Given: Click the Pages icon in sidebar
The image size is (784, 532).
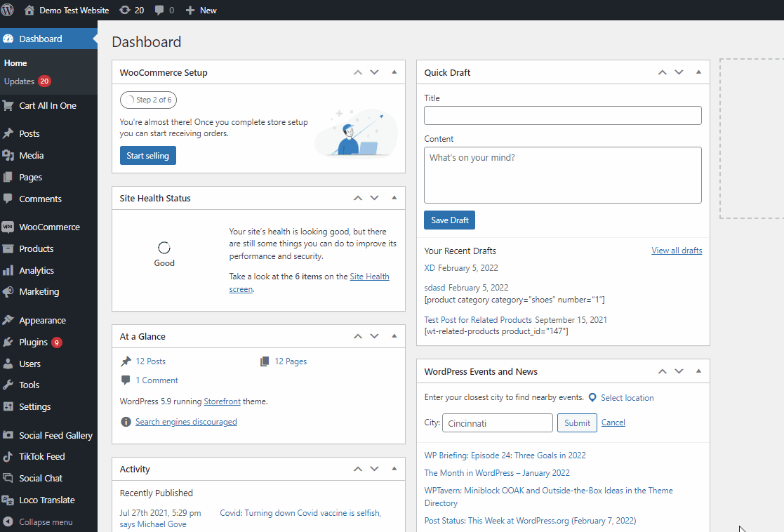Looking at the screenshot, I should pyautogui.click(x=8, y=177).
